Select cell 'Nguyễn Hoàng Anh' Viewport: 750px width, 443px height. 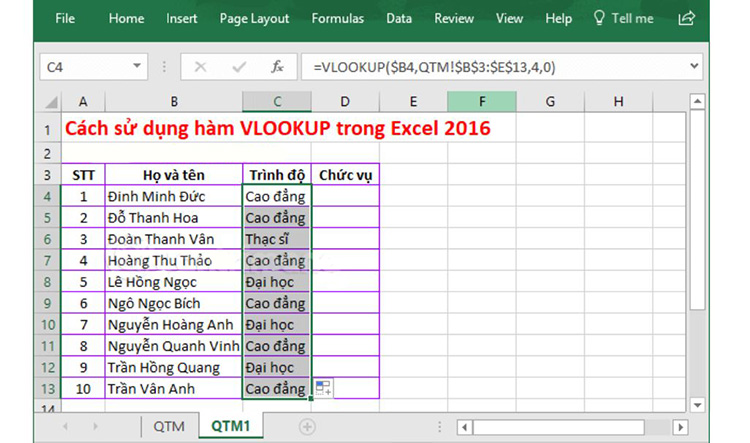point(174,324)
